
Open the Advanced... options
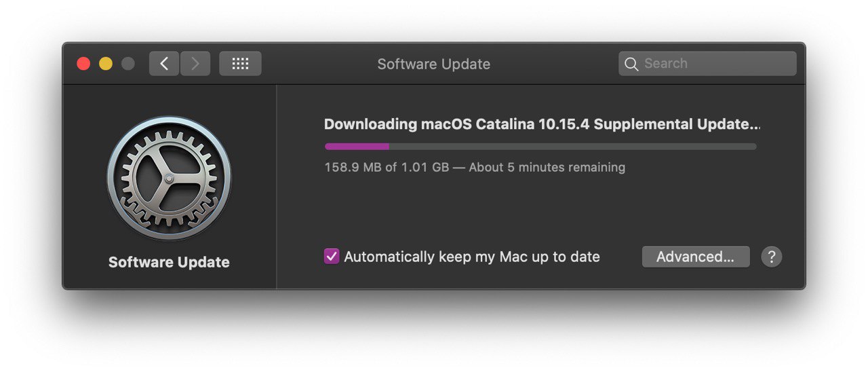pyautogui.click(x=696, y=257)
